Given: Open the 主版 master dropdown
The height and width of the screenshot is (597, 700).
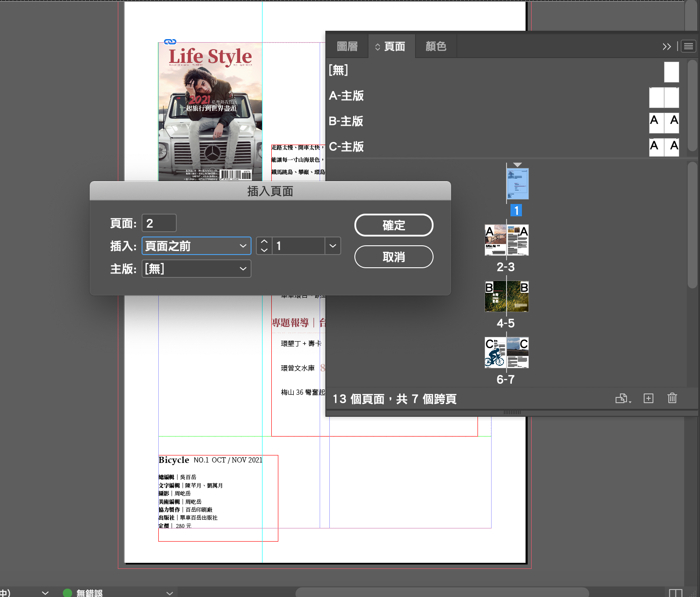Looking at the screenshot, I should point(196,269).
